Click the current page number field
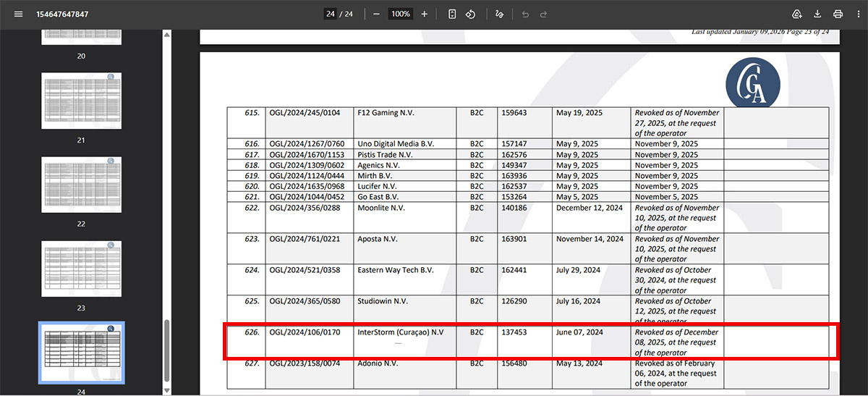Image resolution: width=868 pixels, height=396 pixels. point(330,14)
